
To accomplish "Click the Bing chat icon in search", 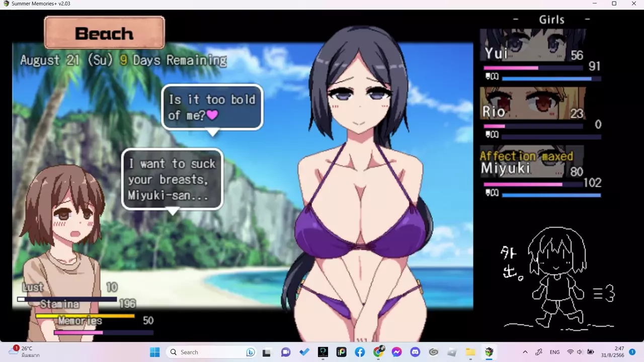I will pyautogui.click(x=250, y=352).
